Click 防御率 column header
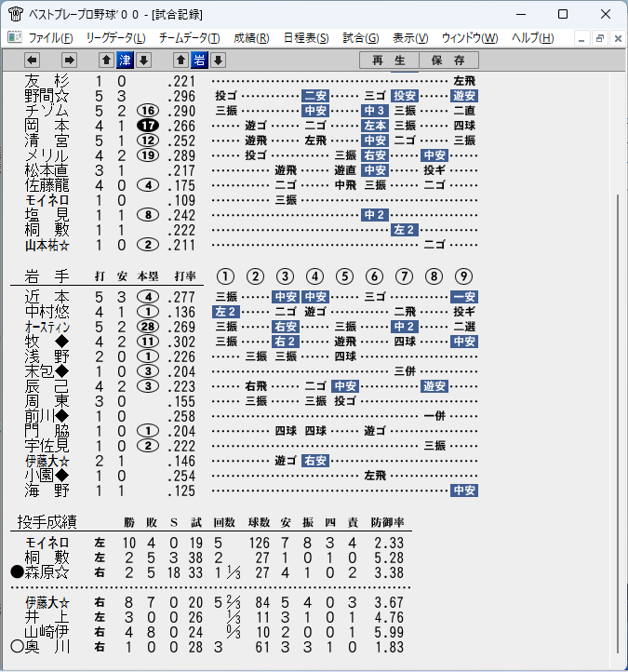Screen dimensions: 628x672 pyautogui.click(x=387, y=522)
